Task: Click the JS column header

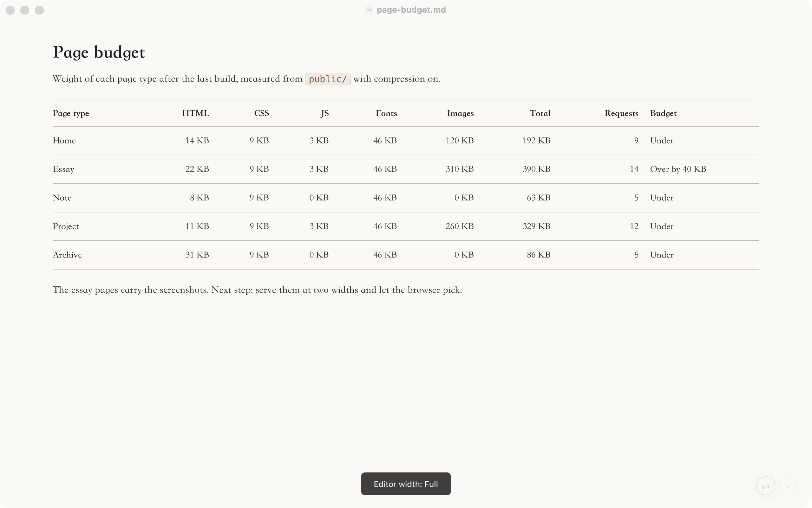Action: [324, 113]
